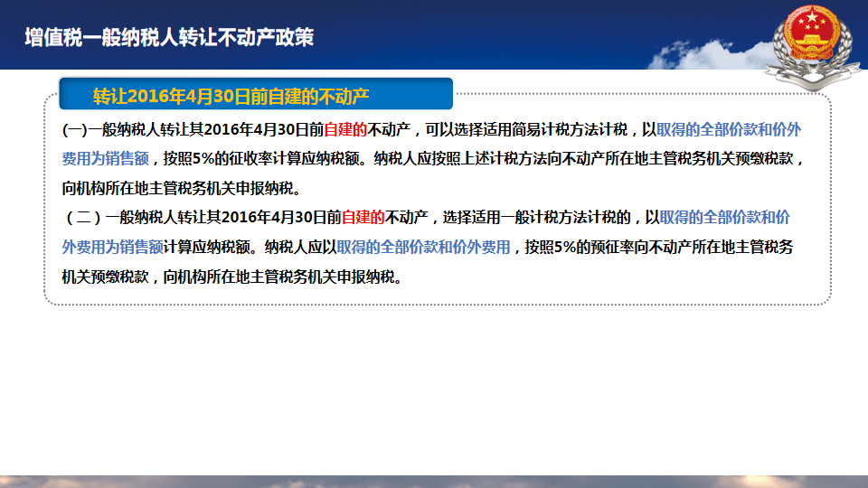Click the red 自建的 in paragraph (二)

click(363, 218)
